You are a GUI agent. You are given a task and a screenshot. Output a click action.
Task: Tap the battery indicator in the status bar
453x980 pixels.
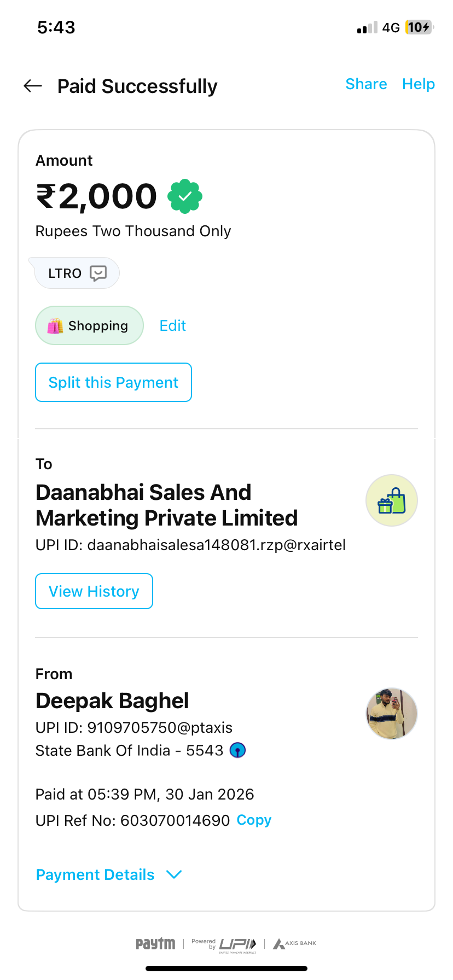[x=419, y=27]
